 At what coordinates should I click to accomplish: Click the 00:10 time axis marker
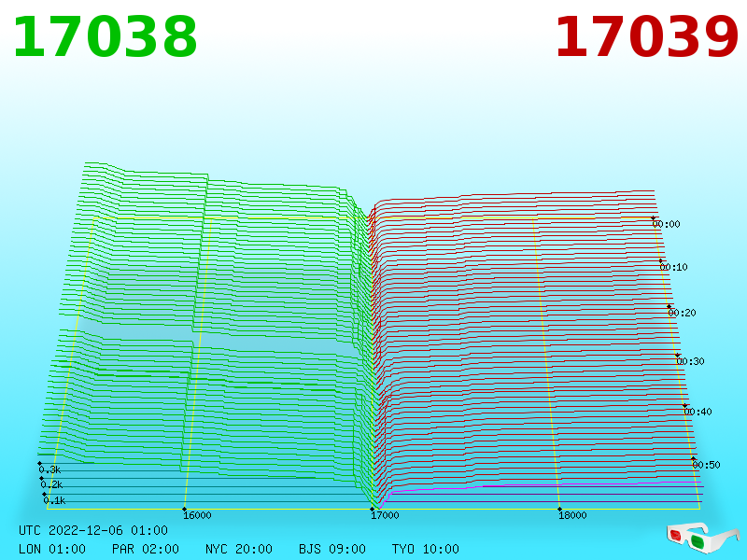(673, 267)
